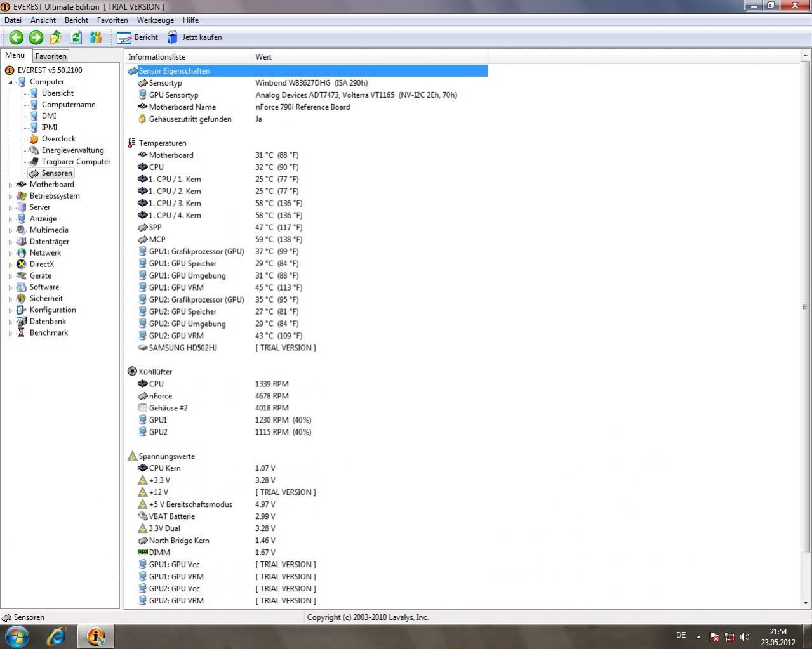The image size is (812, 649).
Task: Open Internet Explorer from the taskbar
Action: pyautogui.click(x=57, y=636)
